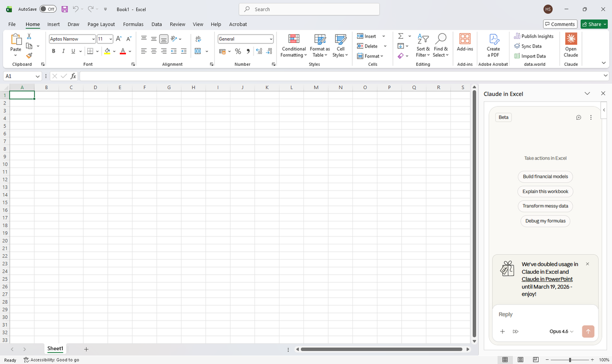Click the Increase Decimal icon
The image size is (612, 364).
pyautogui.click(x=259, y=51)
